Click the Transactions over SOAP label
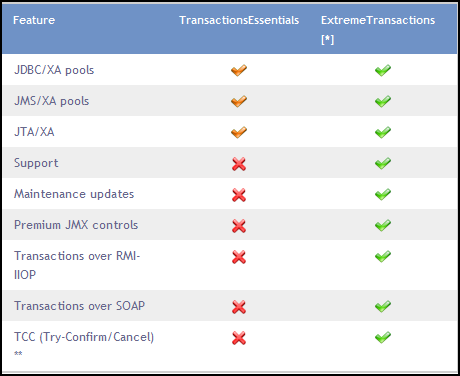 79,306
